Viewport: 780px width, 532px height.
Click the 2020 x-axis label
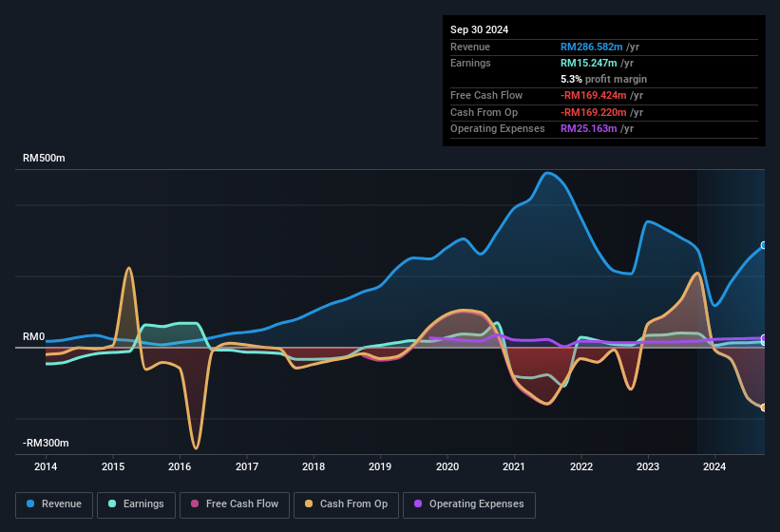447,466
